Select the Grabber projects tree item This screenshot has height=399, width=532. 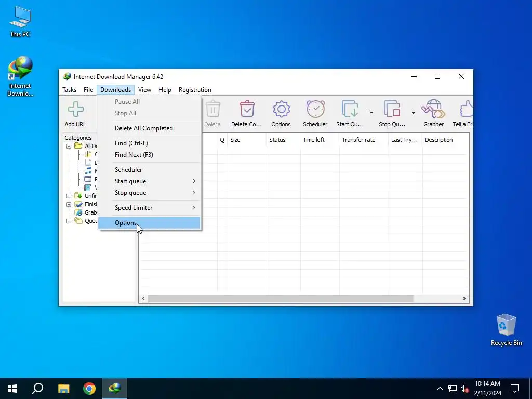pyautogui.click(x=86, y=212)
